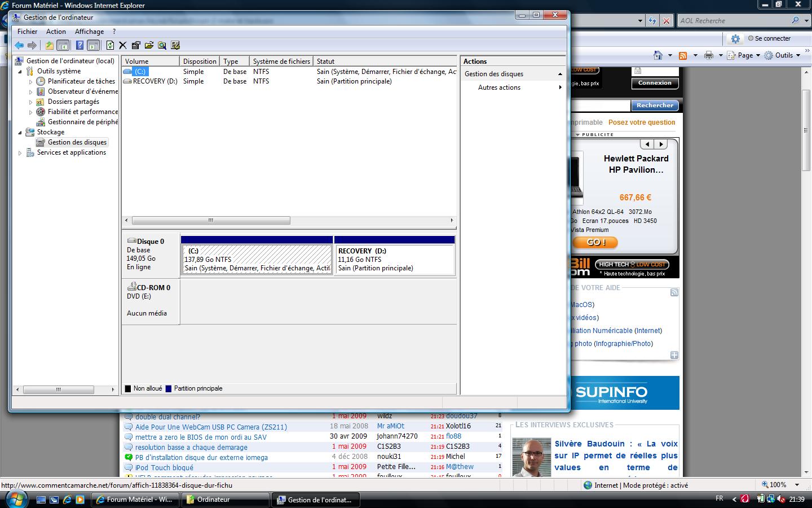The height and width of the screenshot is (508, 812).
Task: Open the Affichage menu
Action: click(89, 32)
